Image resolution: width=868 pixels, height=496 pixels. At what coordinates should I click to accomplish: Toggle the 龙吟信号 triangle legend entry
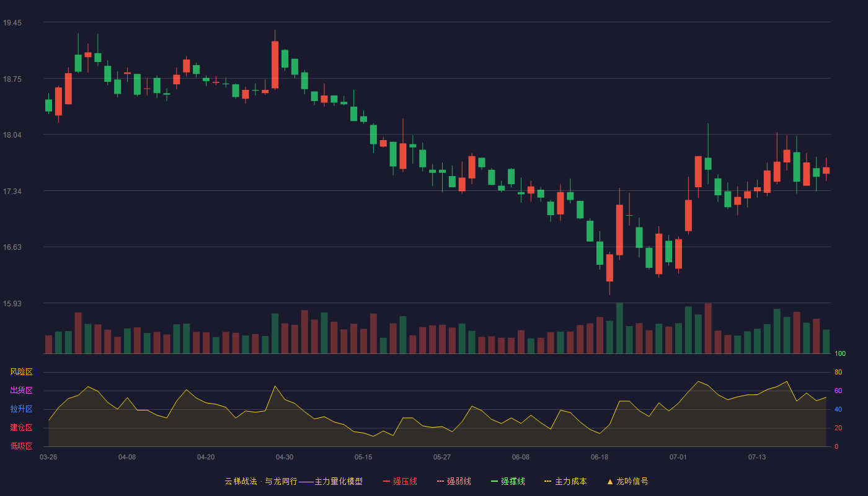tap(627, 481)
